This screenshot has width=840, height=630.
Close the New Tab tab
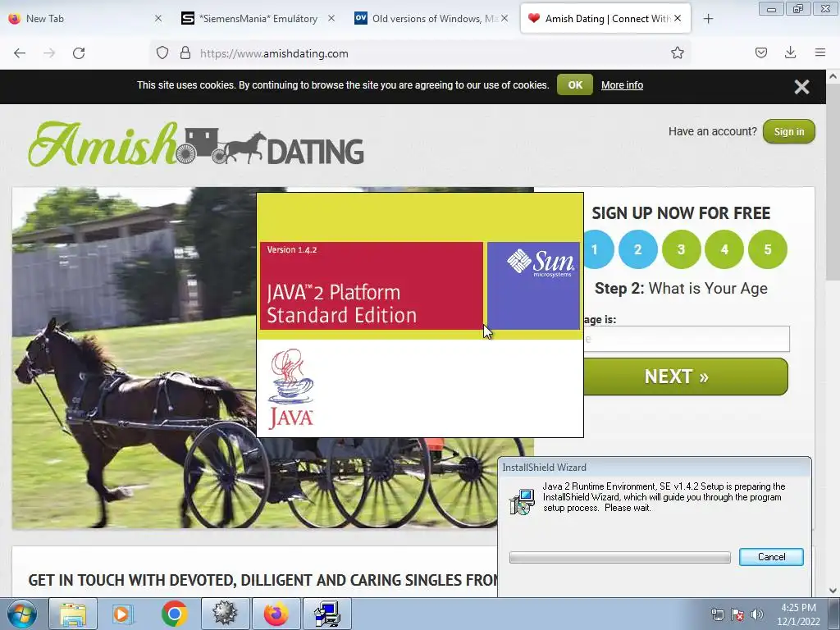click(x=158, y=19)
